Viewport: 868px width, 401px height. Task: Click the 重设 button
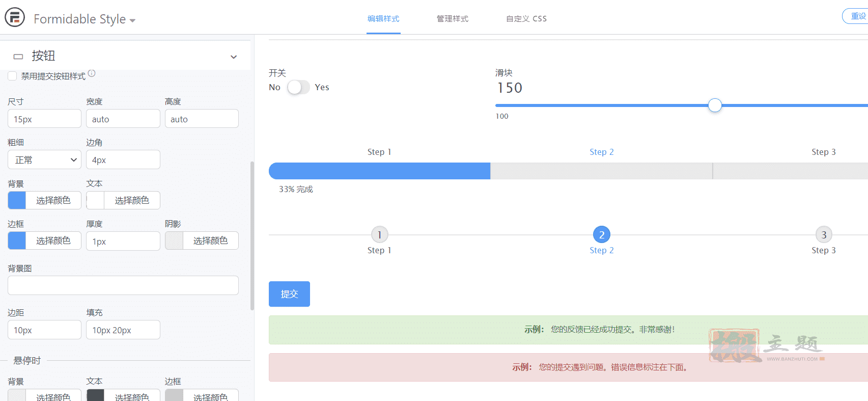856,16
